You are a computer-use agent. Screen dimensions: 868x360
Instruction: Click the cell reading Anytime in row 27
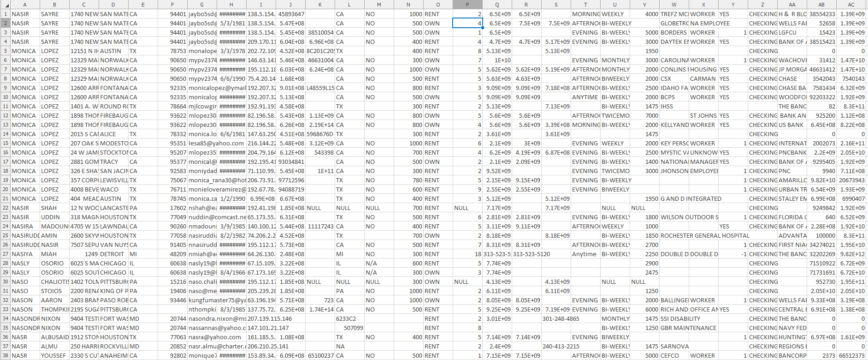click(x=585, y=254)
